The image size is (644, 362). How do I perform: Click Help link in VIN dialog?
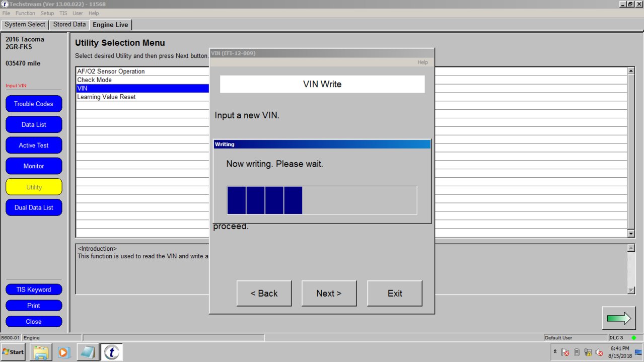[422, 62]
